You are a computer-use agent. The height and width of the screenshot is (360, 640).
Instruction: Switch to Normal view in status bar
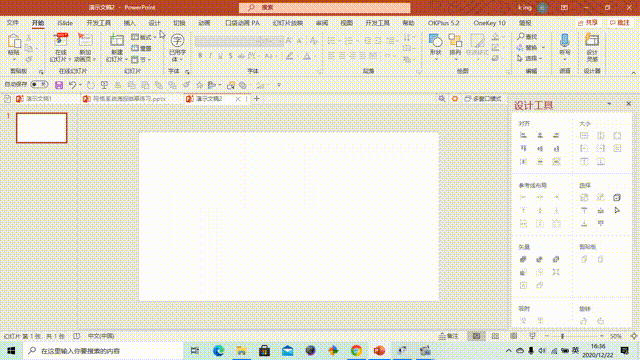[x=476, y=336]
